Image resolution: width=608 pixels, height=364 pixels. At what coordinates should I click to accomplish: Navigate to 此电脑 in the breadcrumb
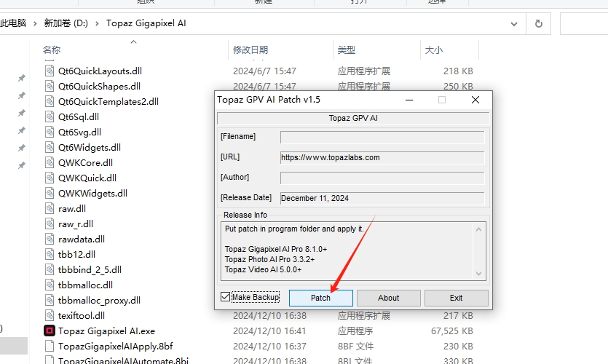(x=13, y=23)
